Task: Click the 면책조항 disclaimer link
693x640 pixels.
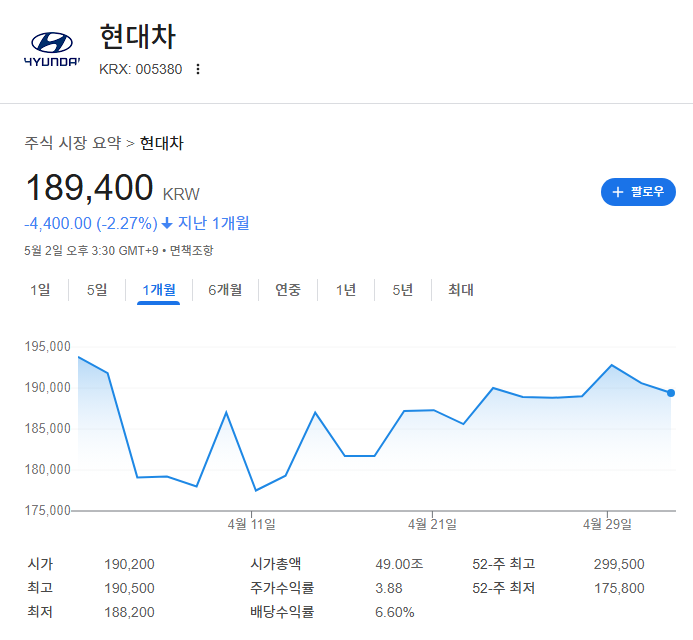Action: 191,251
